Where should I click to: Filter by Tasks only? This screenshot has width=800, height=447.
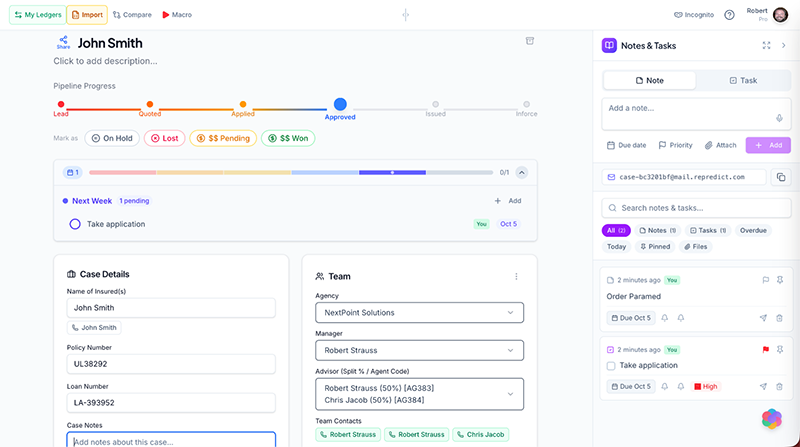coord(708,231)
